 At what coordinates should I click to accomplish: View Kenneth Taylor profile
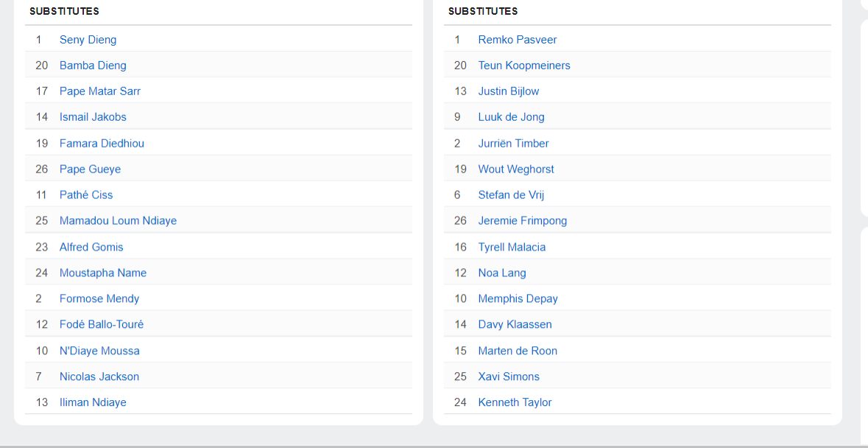point(515,402)
